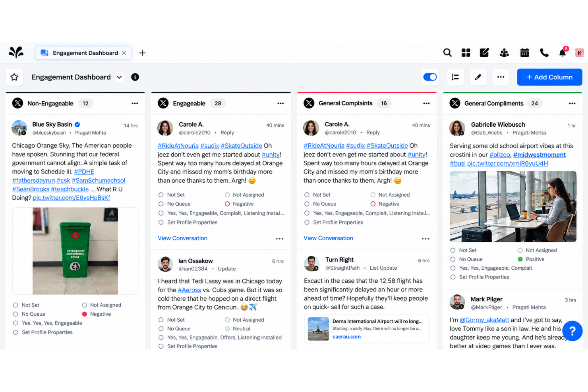This screenshot has height=392, width=588.
Task: Show dashboard info icon
Action: coord(135,77)
